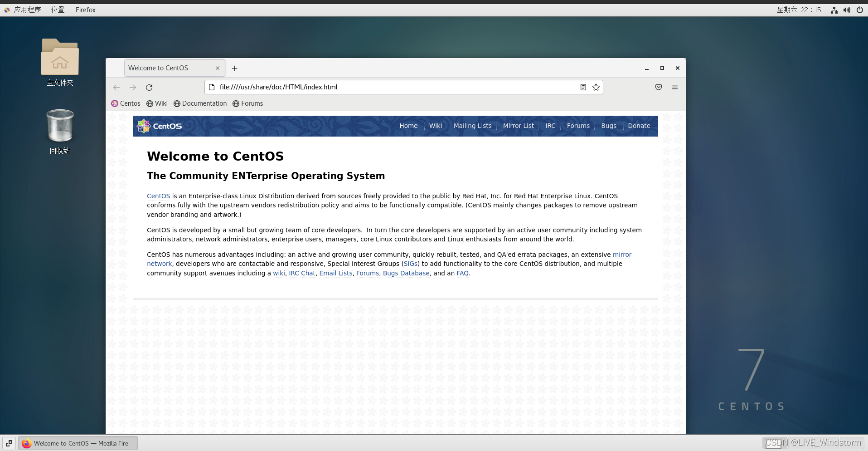
Task: Reload the current page
Action: 149,87
